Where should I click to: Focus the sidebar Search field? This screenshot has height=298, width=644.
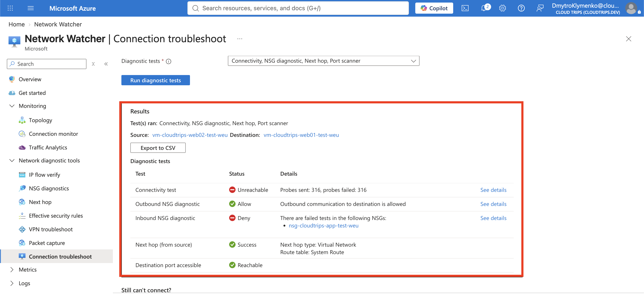pyautogui.click(x=47, y=64)
